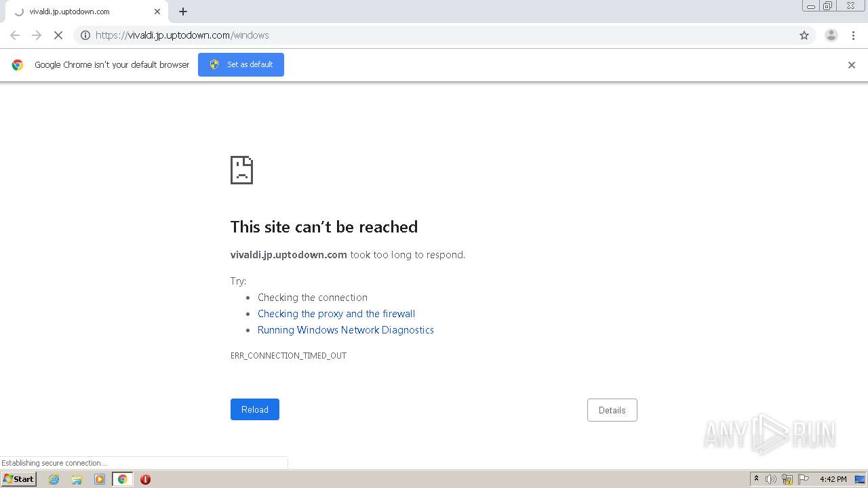Open the network tray icon

[x=787, y=479]
